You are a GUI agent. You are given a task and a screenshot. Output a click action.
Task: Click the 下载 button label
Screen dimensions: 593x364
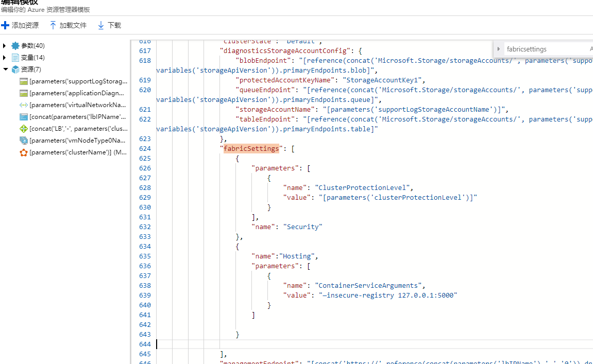coord(114,25)
